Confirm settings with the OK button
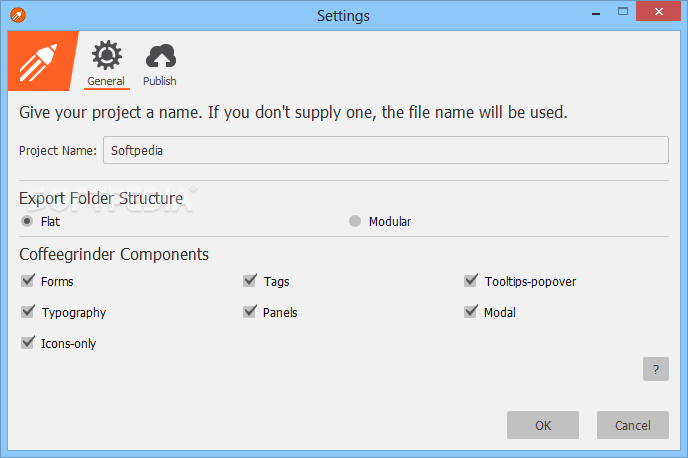This screenshot has height=458, width=688. (543, 425)
